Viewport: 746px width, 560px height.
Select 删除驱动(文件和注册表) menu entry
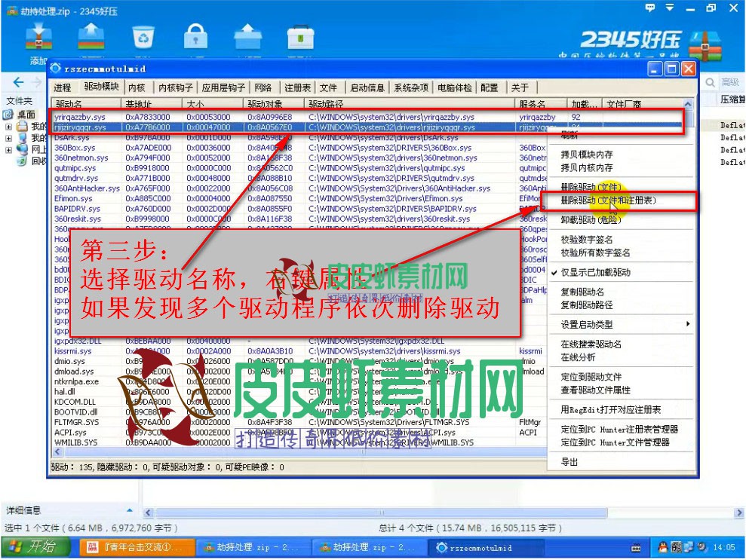(x=608, y=200)
